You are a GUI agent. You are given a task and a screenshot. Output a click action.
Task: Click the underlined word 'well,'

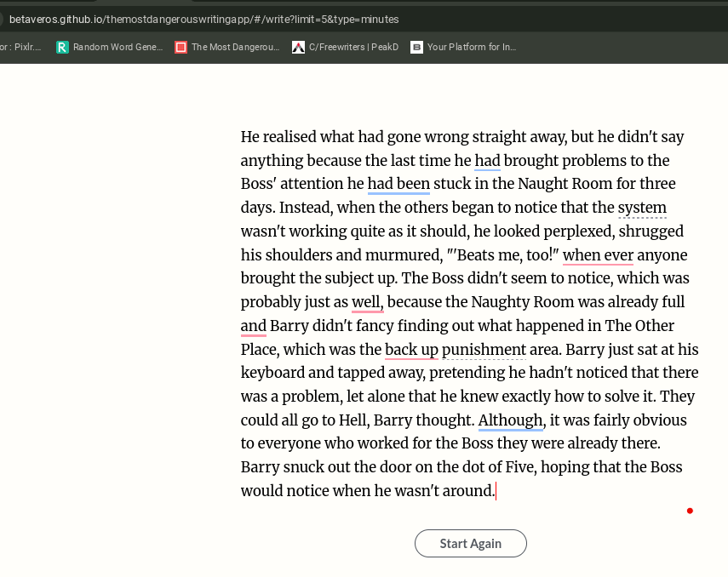[x=368, y=302]
